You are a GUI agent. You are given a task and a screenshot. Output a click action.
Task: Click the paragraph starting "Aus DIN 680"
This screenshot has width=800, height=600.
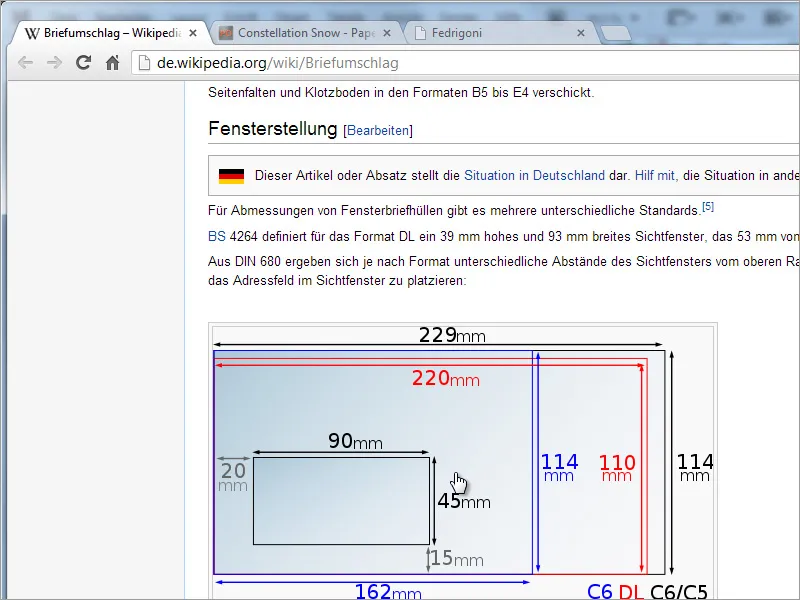(x=504, y=271)
